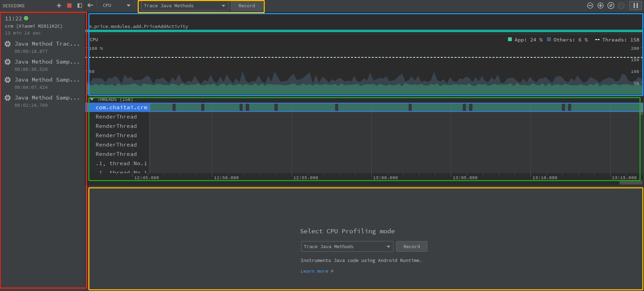Zoom out the timeline (minus icon)
This screenshot has width=644, height=291.
(x=590, y=6)
